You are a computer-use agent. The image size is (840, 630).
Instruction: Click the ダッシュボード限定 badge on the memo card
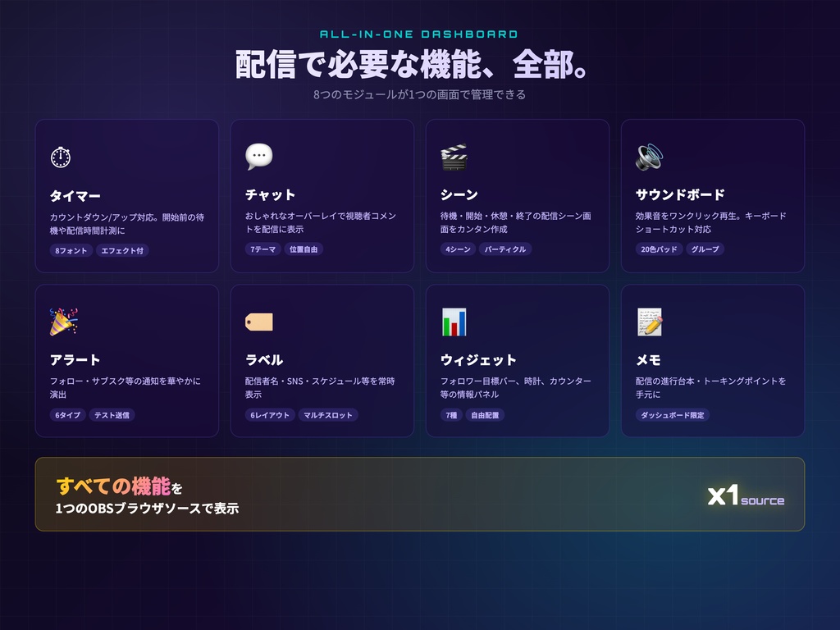coord(671,414)
